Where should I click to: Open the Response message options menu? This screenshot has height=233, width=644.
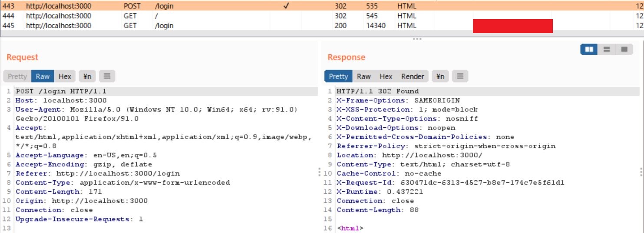coord(460,77)
